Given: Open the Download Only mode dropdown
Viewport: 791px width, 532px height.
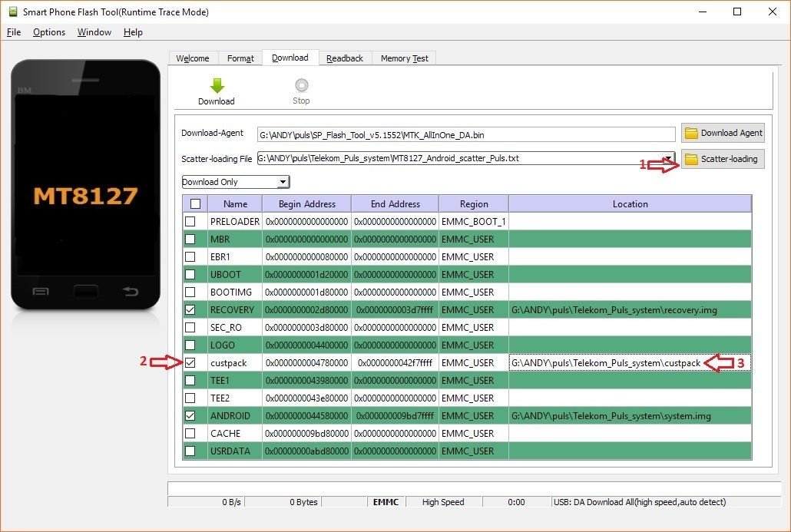Looking at the screenshot, I should pyautogui.click(x=235, y=181).
